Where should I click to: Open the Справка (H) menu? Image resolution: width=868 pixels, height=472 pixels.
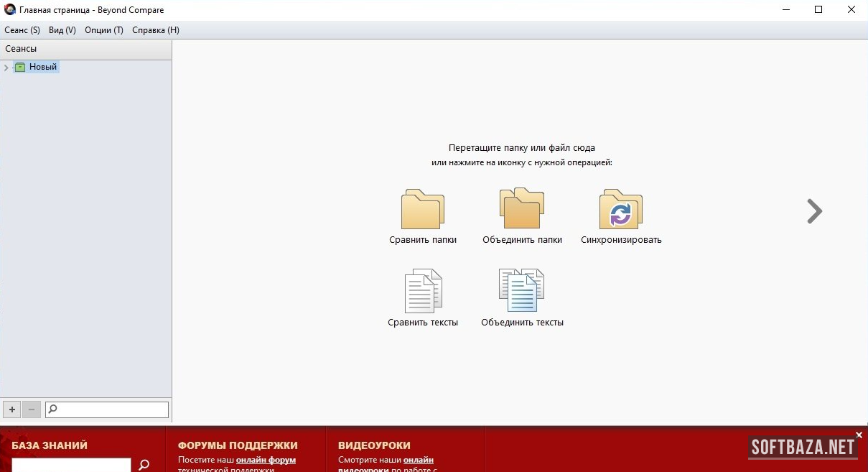pos(156,30)
